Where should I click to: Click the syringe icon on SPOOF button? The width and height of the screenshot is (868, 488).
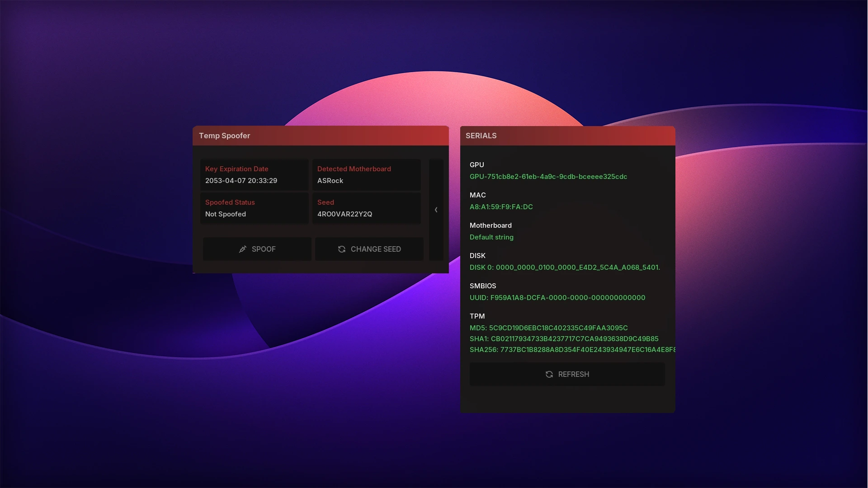coord(243,249)
